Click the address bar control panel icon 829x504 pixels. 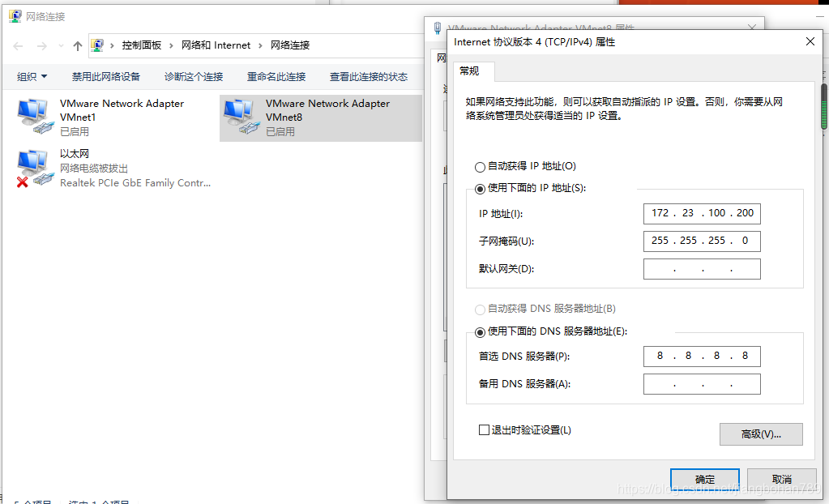click(97, 45)
